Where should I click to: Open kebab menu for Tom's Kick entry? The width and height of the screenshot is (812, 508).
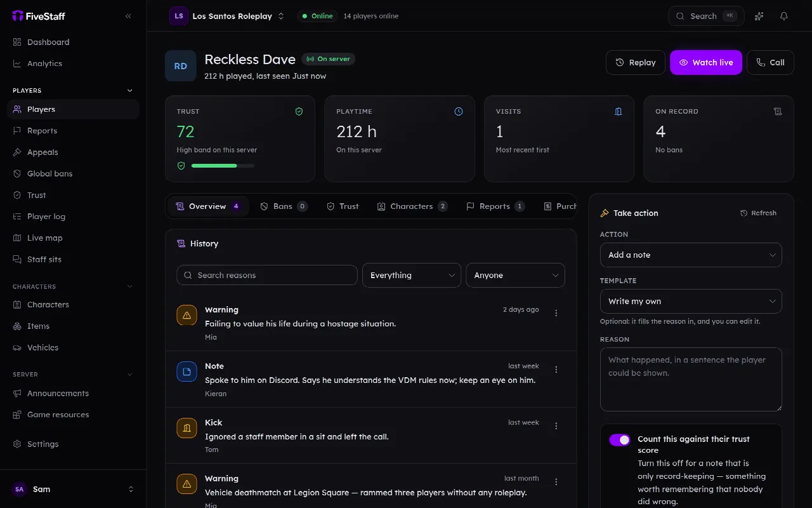tap(556, 426)
